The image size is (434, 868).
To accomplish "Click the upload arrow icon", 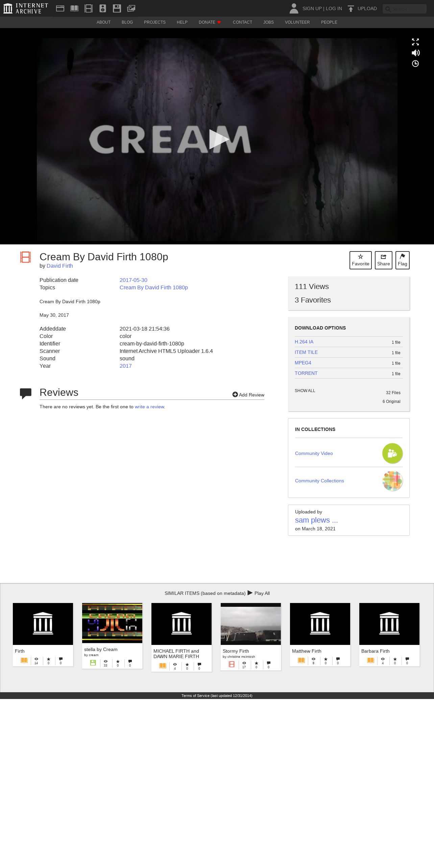I will (351, 8).
